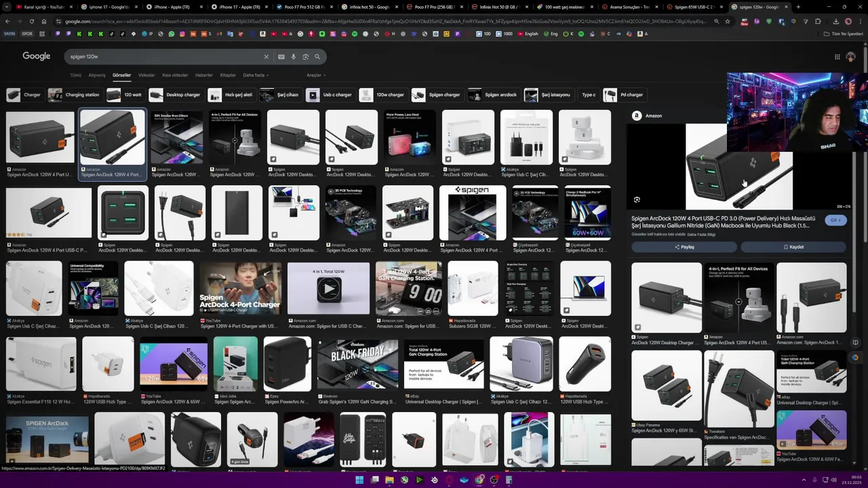868x488 pixels.
Task: Open 'SPIGEN ArcDock' bottom-row thumbnail
Action: coord(47,440)
